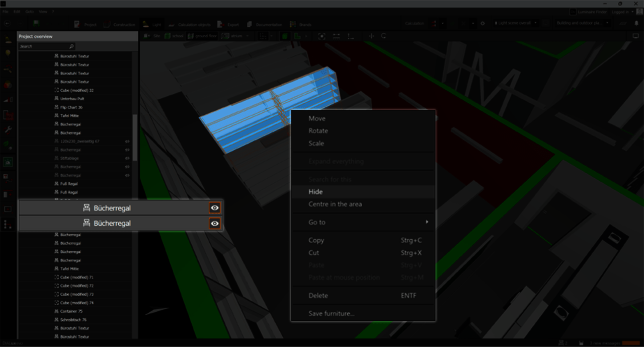The width and height of the screenshot is (644, 347).
Task: Click the green Save project icon
Action: (x=36, y=23)
